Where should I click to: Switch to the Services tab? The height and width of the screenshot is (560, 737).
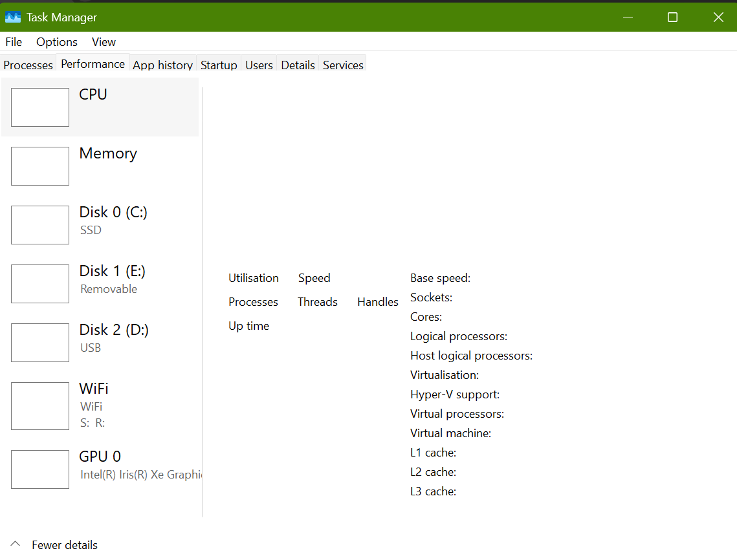click(343, 65)
